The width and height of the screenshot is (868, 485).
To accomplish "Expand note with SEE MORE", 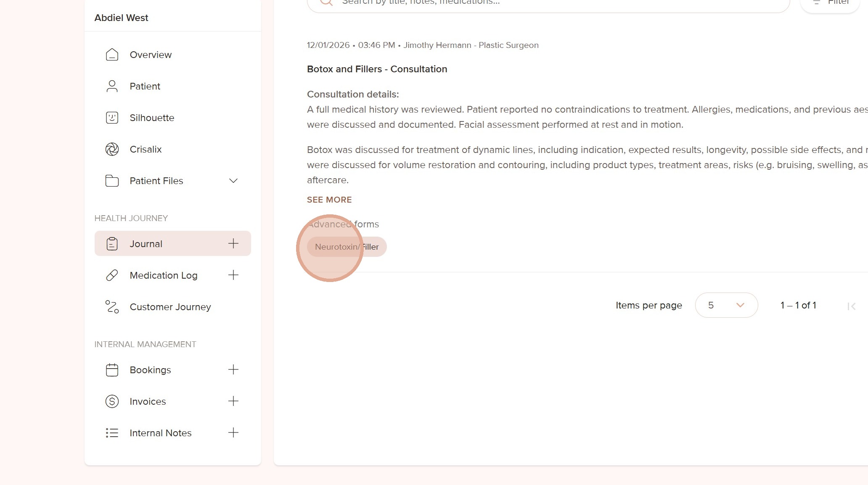I will click(329, 200).
